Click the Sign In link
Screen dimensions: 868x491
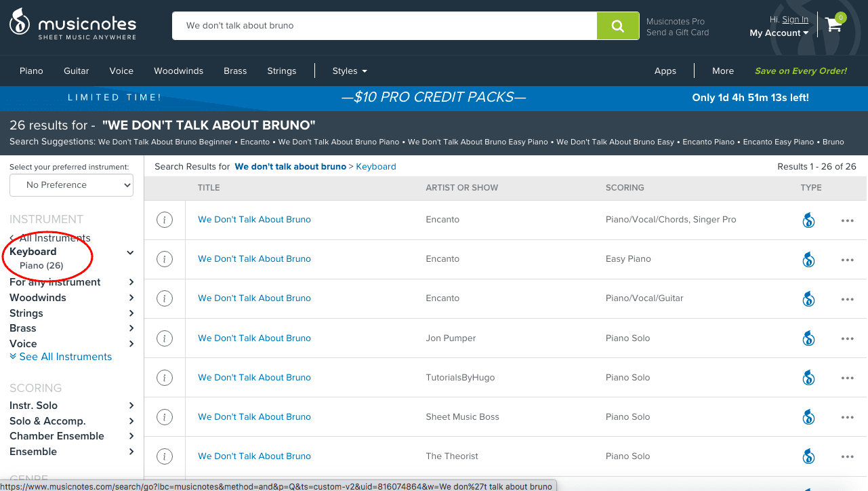click(795, 20)
